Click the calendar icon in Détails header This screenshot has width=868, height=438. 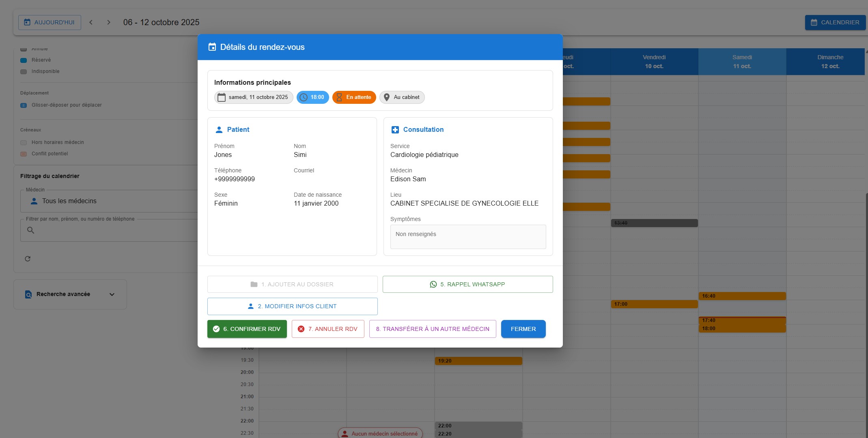[212, 47]
